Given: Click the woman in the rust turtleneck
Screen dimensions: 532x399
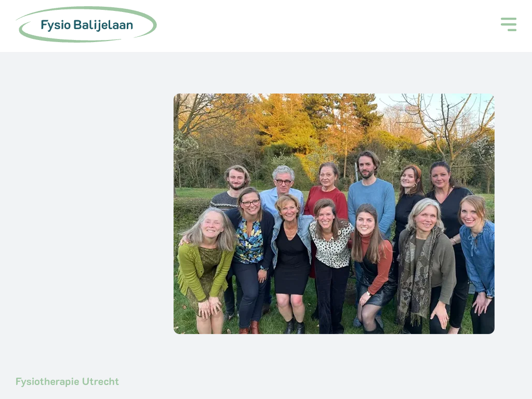Looking at the screenshot, I should [373, 264].
